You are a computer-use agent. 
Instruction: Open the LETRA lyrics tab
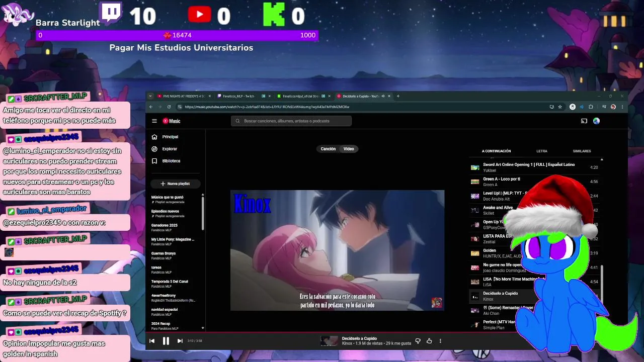pyautogui.click(x=542, y=151)
